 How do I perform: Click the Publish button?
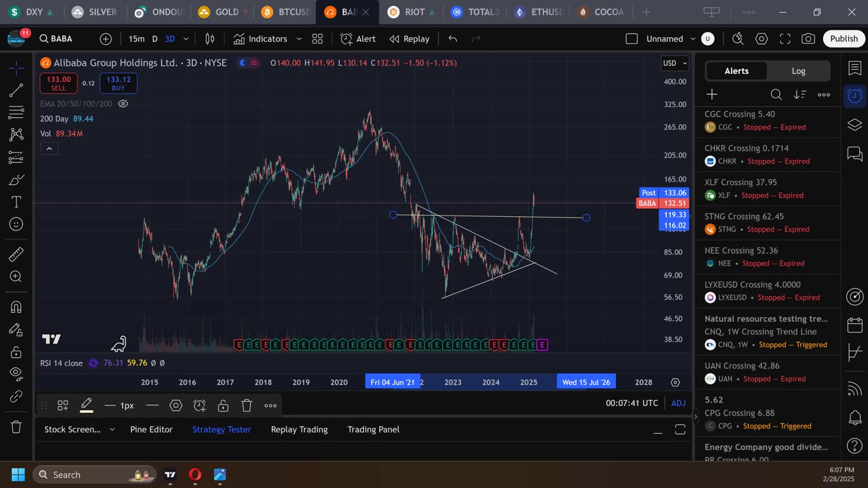[x=844, y=39]
